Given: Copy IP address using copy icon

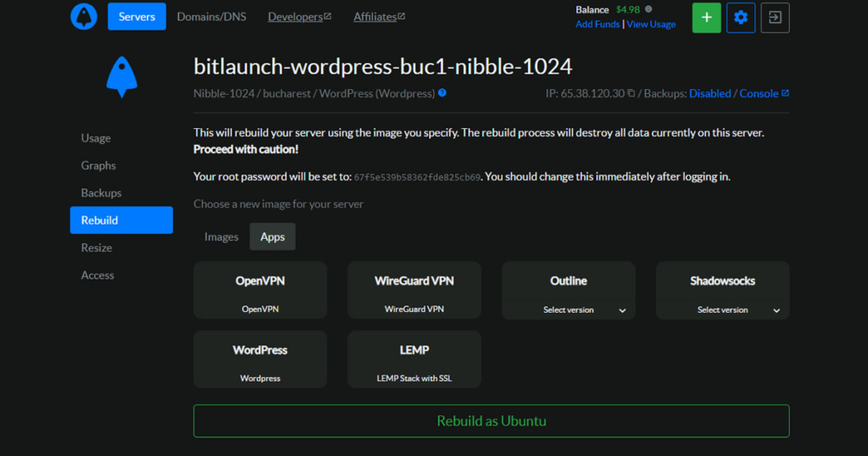Looking at the screenshot, I should (632, 93).
